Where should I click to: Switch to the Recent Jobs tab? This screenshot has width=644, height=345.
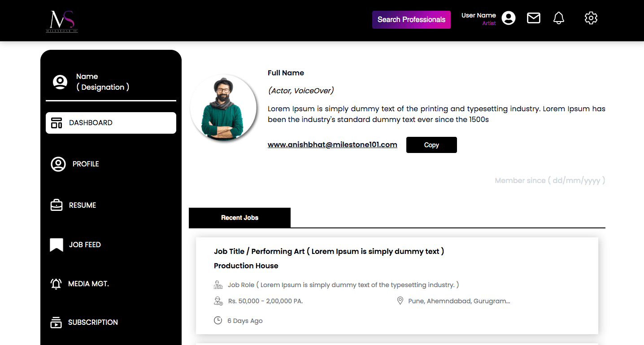coord(239,218)
